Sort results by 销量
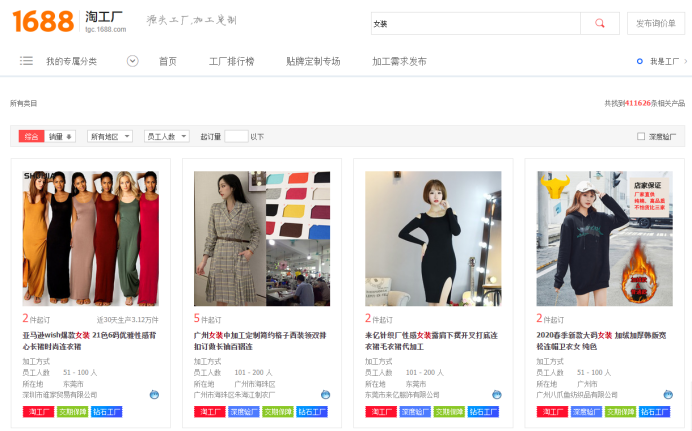This screenshot has width=692, height=431. [60, 136]
